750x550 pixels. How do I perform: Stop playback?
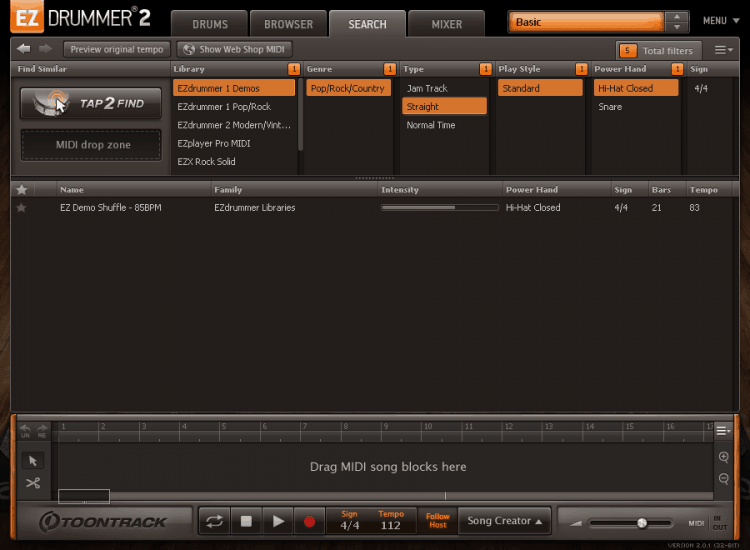pos(246,521)
